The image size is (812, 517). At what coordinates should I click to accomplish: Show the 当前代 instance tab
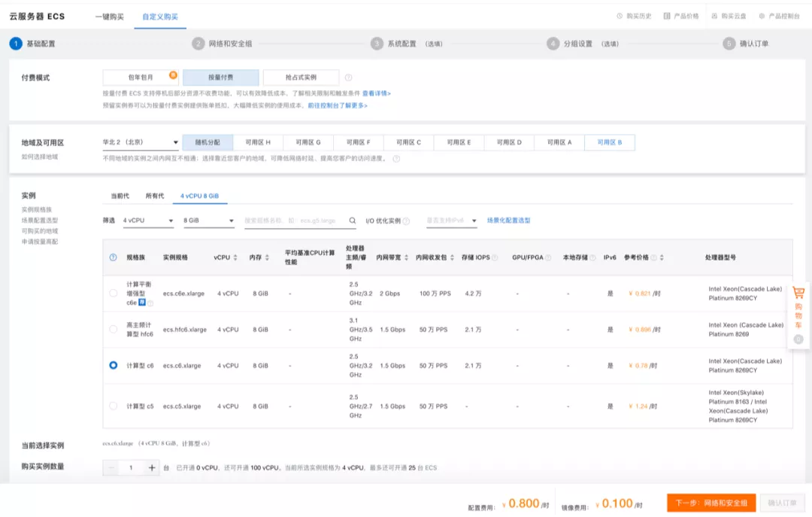pyautogui.click(x=120, y=196)
